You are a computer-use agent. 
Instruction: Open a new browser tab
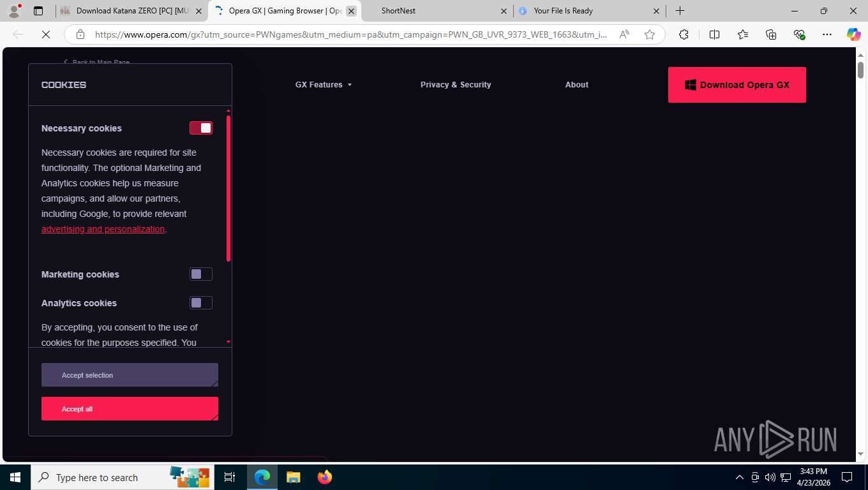(680, 11)
